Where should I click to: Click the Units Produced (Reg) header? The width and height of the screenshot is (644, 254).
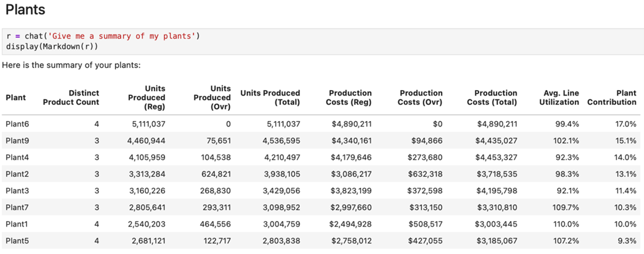tap(146, 97)
